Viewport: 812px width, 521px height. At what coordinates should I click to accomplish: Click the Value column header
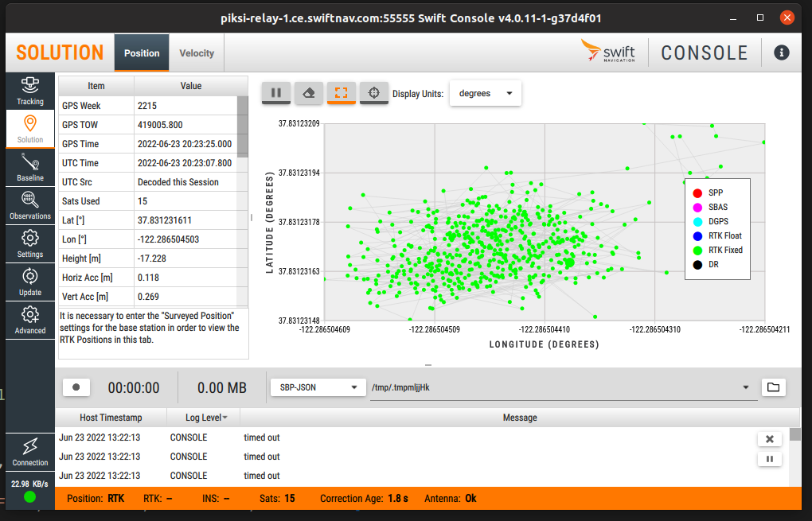point(191,86)
